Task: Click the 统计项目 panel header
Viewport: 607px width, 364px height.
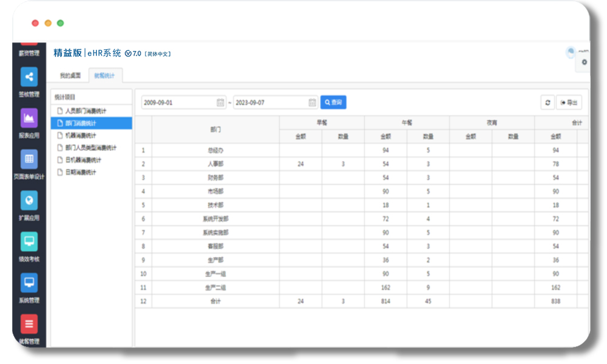Action: click(92, 97)
